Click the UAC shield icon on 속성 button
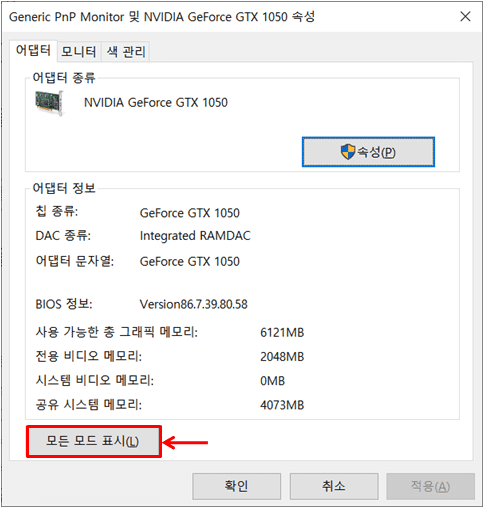This screenshot has width=484, height=508. click(348, 152)
